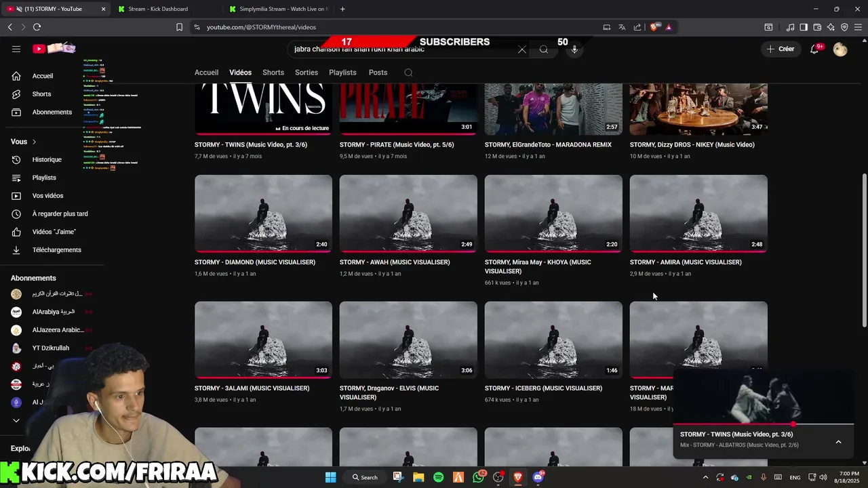Click the YouTube logo
The image size is (868, 488).
tap(54, 49)
